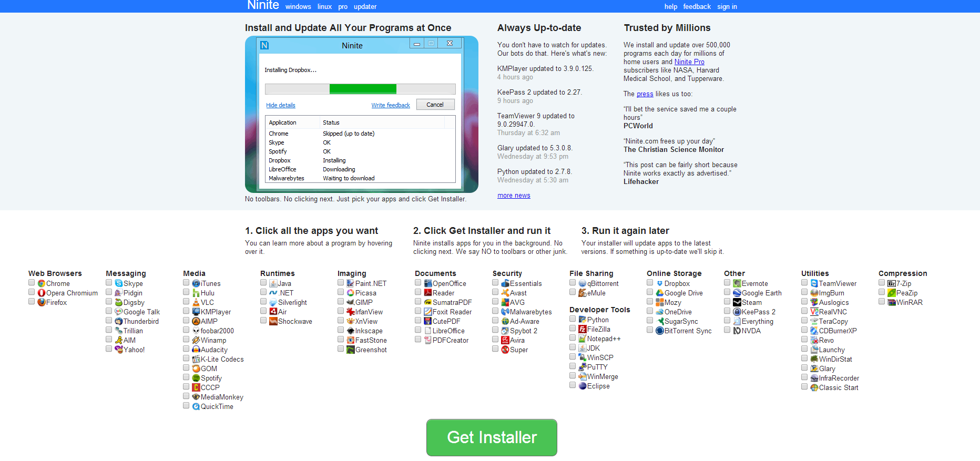
Task: Click sign in at the top
Action: [727, 7]
